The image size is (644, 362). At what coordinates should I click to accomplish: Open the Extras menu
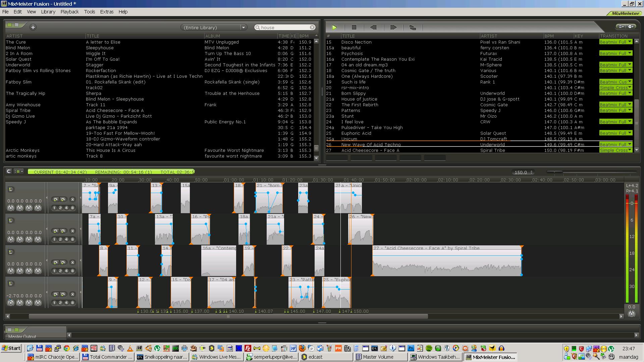pos(107,12)
